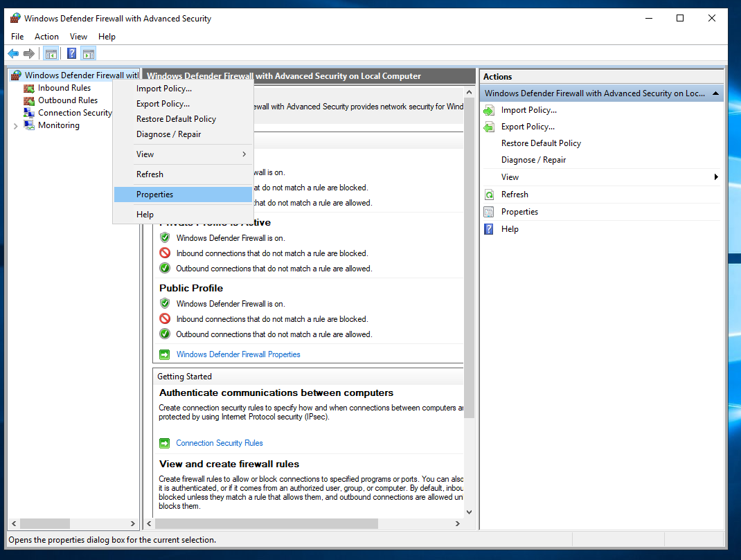Choose Diagnose / Repair in context menu
Image resolution: width=741 pixels, height=560 pixels.
tap(183, 134)
